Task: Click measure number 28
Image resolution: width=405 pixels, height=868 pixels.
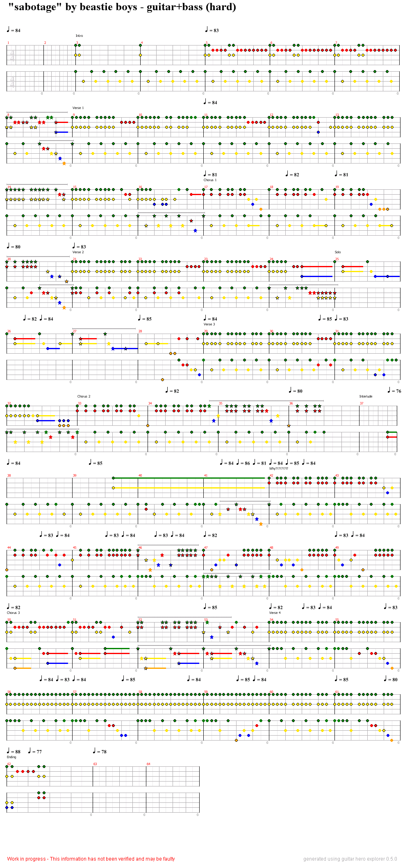Action: (140, 331)
